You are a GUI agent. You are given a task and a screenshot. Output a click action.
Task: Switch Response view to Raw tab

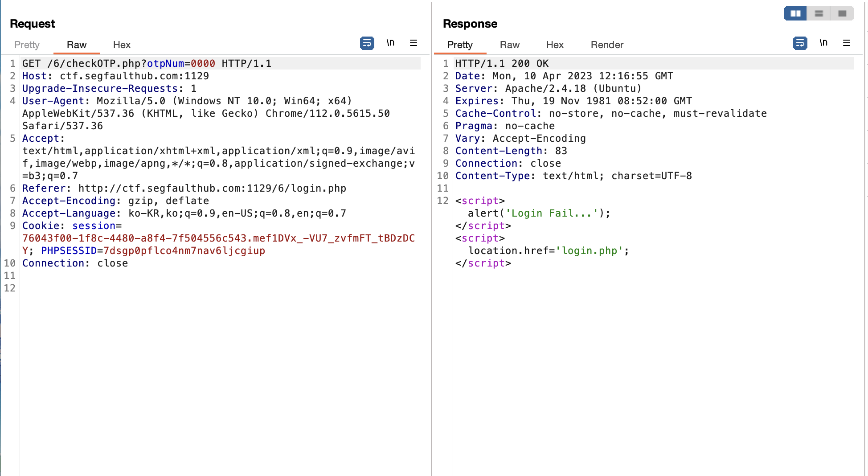click(x=510, y=45)
